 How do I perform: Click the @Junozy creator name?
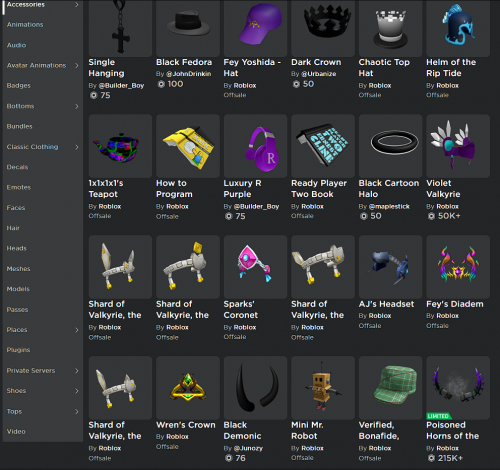248,448
